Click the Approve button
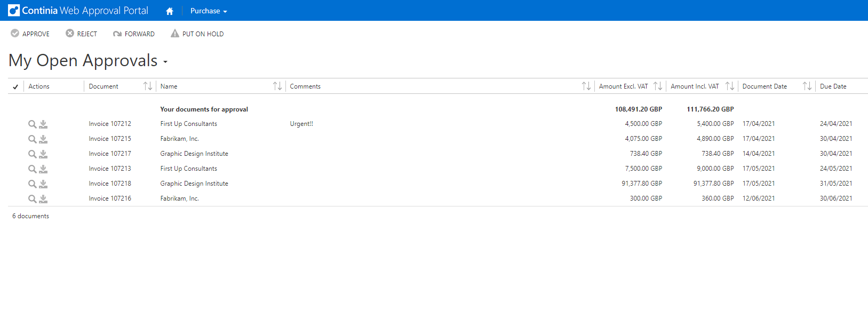Viewport: 868px width, 334px height. [x=30, y=34]
